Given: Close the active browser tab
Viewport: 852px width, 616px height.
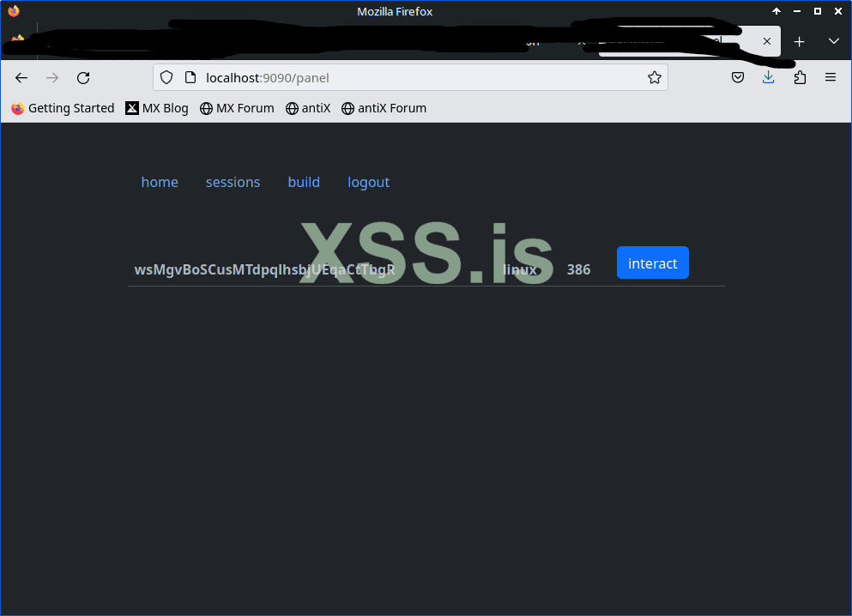Looking at the screenshot, I should click(767, 41).
